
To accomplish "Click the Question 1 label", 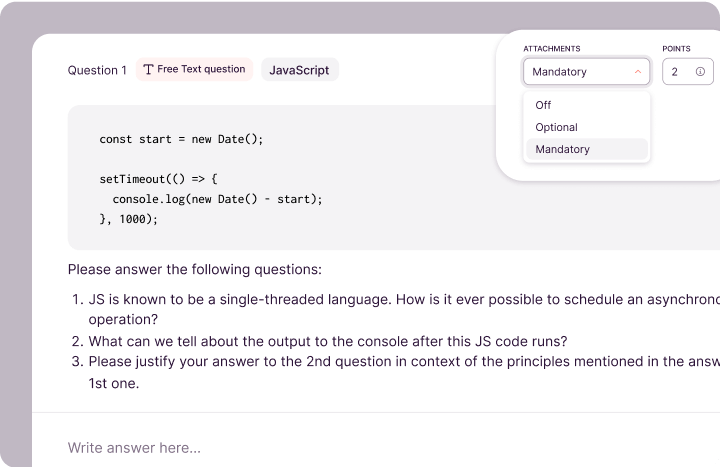I will point(97,70).
